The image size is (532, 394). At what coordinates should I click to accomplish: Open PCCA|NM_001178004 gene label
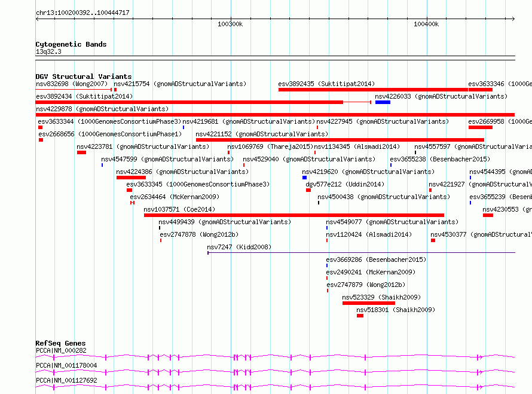(x=66, y=365)
